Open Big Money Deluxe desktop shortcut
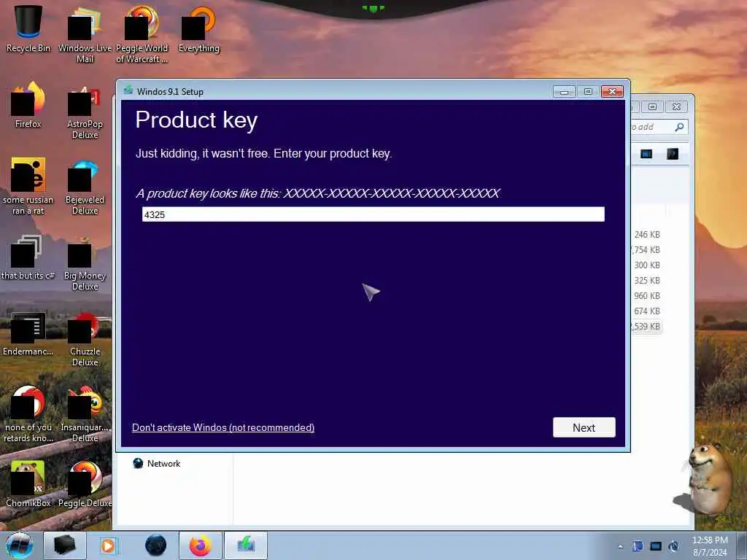This screenshot has height=560, width=747. coord(85,262)
